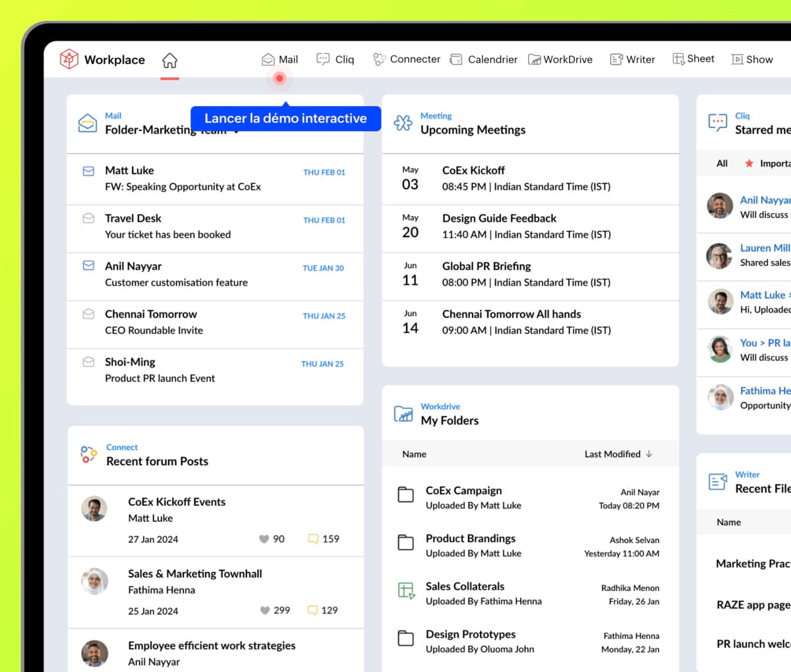
Task: Open the CoEx Kickoff meeting
Action: (x=530, y=179)
